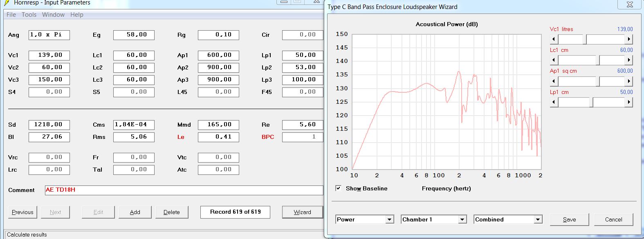
Task: Open the Tools menu
Action: 29,15
